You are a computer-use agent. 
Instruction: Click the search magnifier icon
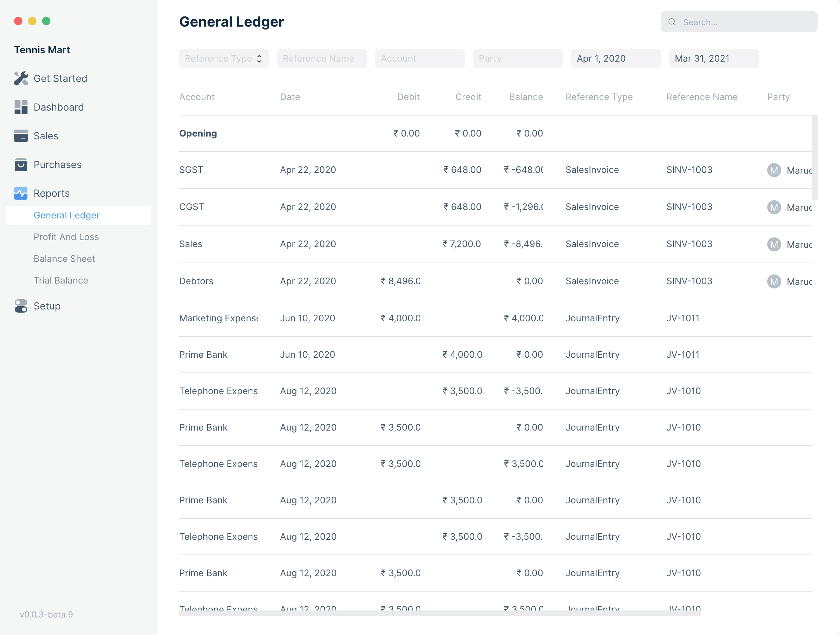672,22
